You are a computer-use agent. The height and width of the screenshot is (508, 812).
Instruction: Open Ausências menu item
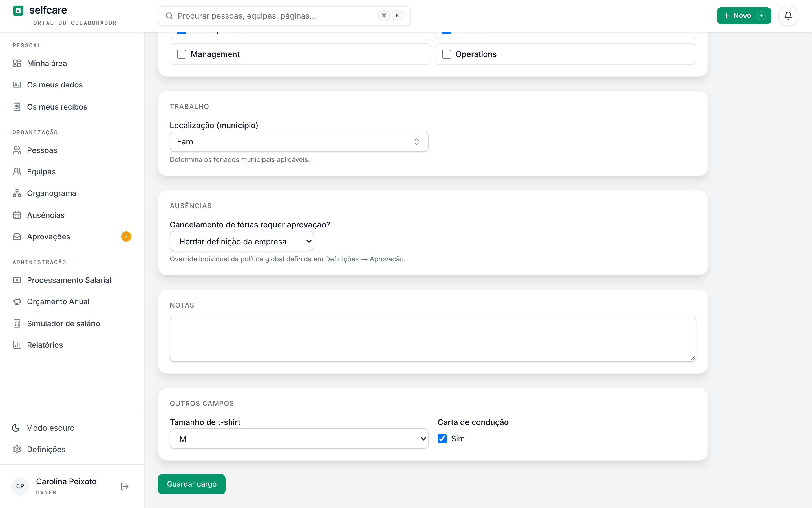(46, 215)
